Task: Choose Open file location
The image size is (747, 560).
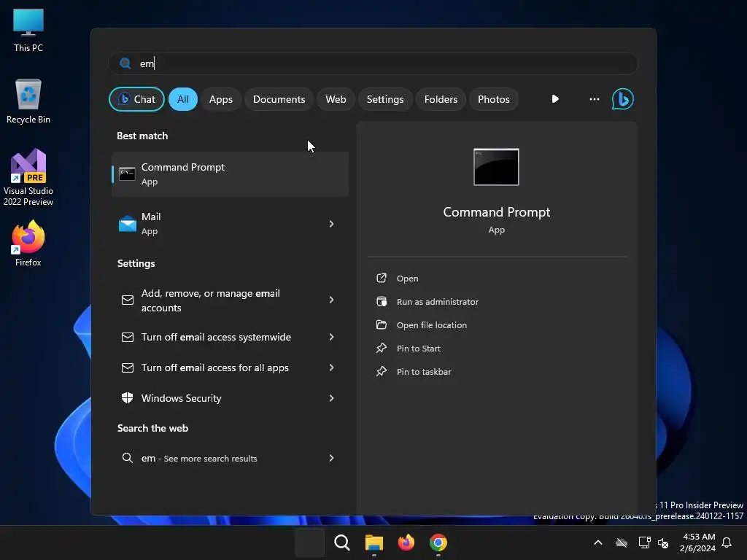Action: [432, 325]
